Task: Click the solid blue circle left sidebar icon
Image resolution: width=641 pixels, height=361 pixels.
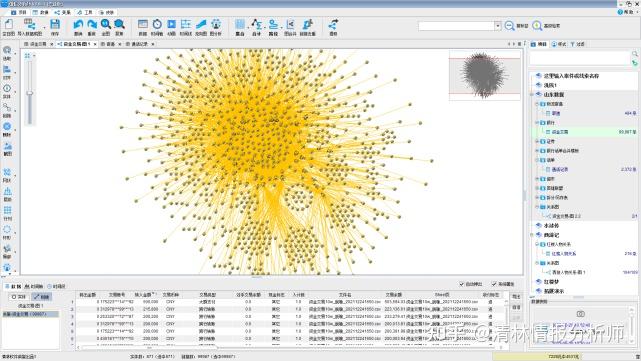Action: (x=7, y=127)
